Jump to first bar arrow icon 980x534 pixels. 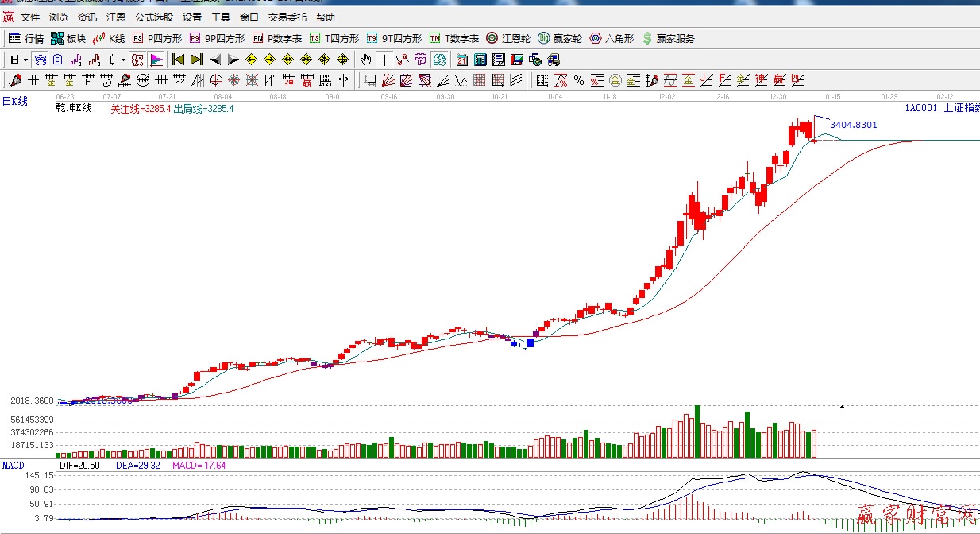[x=179, y=60]
